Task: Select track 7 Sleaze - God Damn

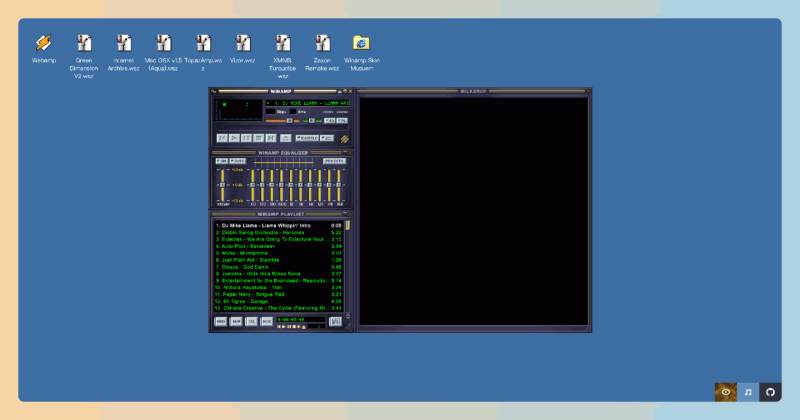Action: click(279, 267)
